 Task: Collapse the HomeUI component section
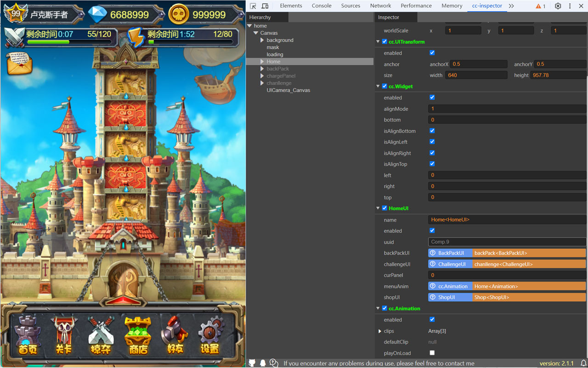(378, 208)
